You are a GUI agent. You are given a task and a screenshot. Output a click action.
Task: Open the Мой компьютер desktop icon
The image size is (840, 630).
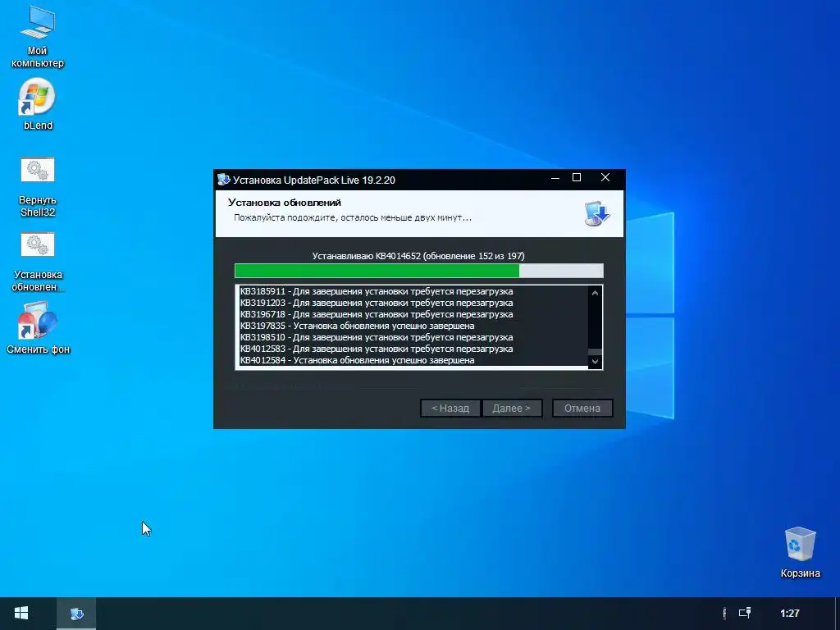(38, 36)
